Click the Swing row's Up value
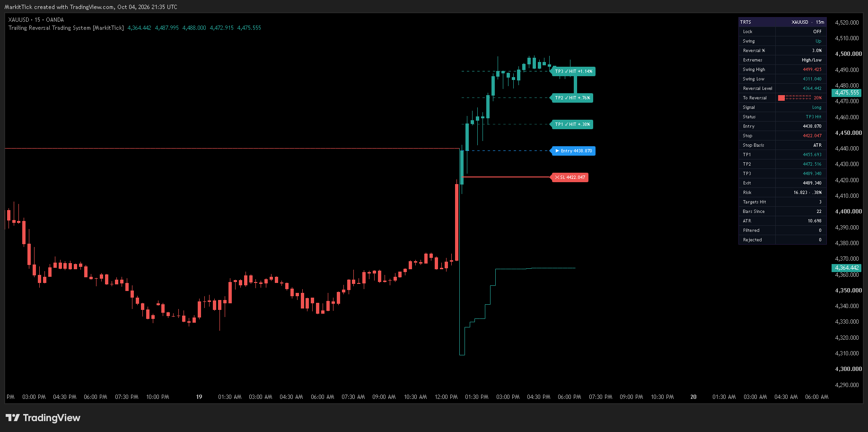The height and width of the screenshot is (432, 868). (818, 41)
